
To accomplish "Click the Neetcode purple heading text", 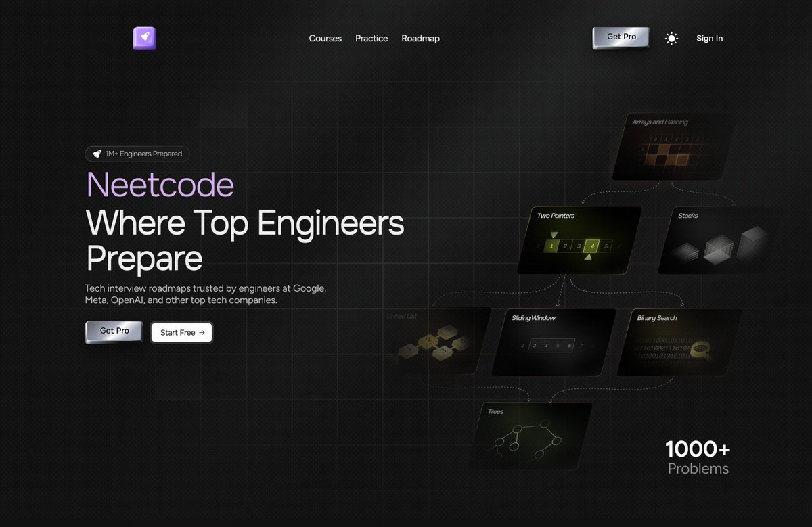I will tap(160, 185).
